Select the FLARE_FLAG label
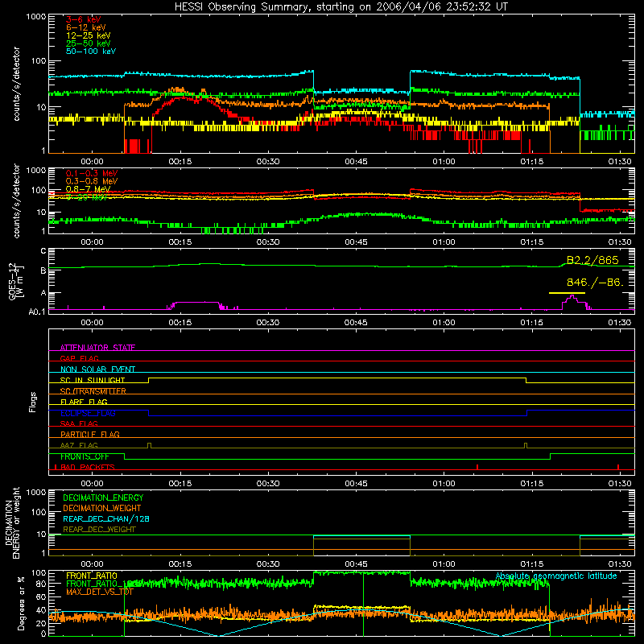The image size is (644, 644). coord(84,402)
